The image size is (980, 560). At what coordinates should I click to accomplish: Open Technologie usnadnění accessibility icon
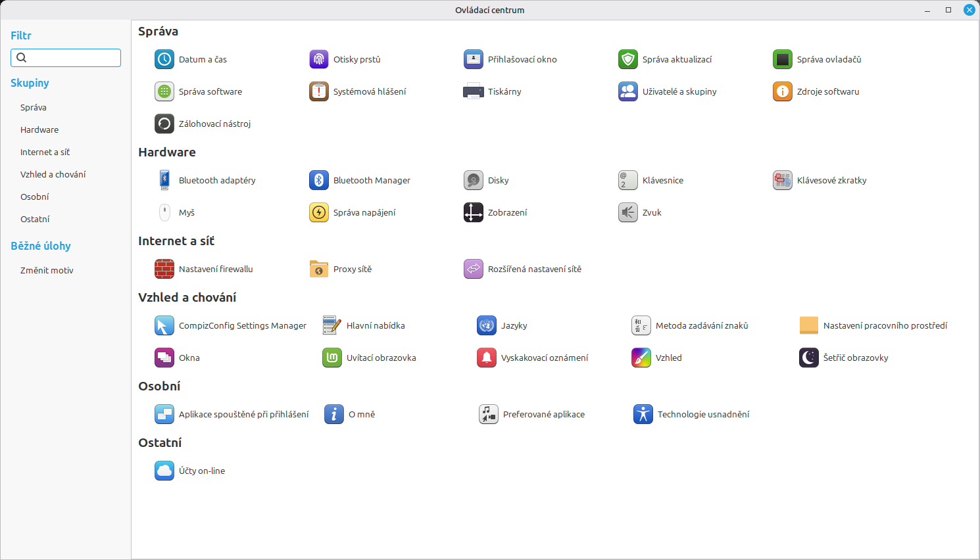pyautogui.click(x=643, y=414)
